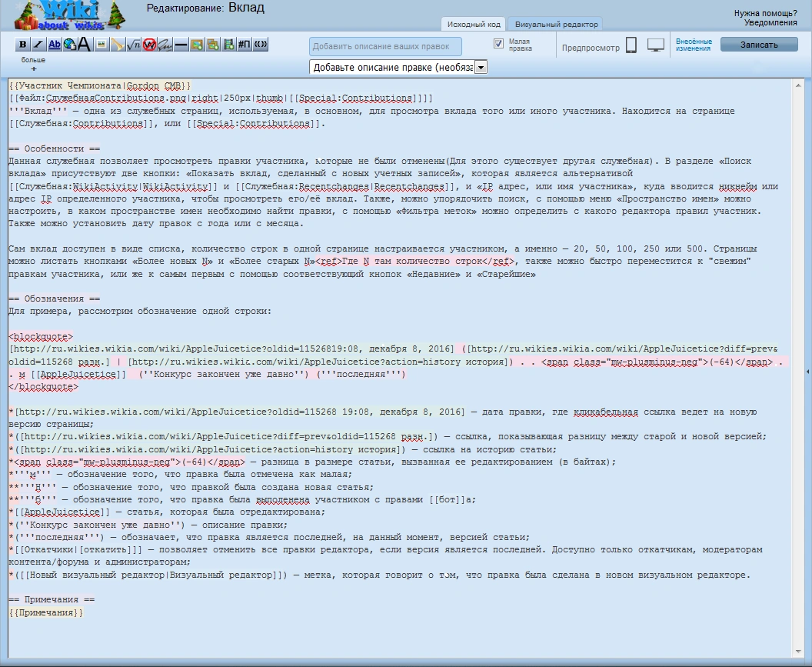Click the opening '<blockquote>' tag text
Viewport: 812px width, 667px height.
coord(41,337)
